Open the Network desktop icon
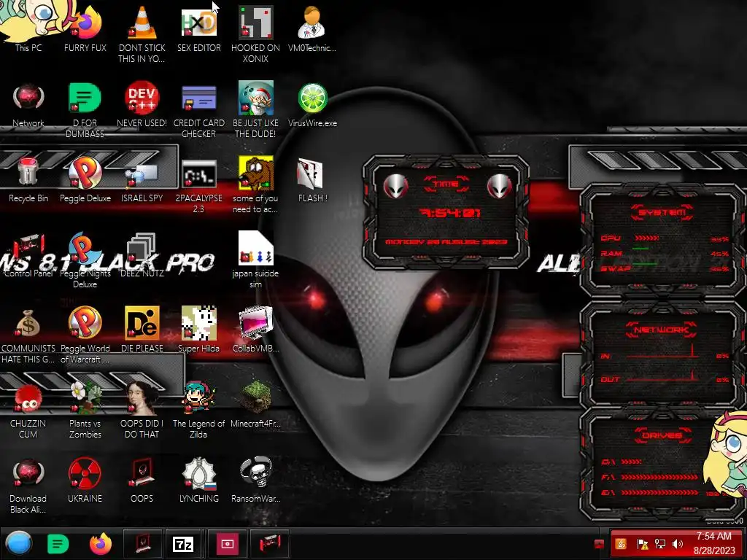The height and width of the screenshot is (560, 747). [x=28, y=105]
